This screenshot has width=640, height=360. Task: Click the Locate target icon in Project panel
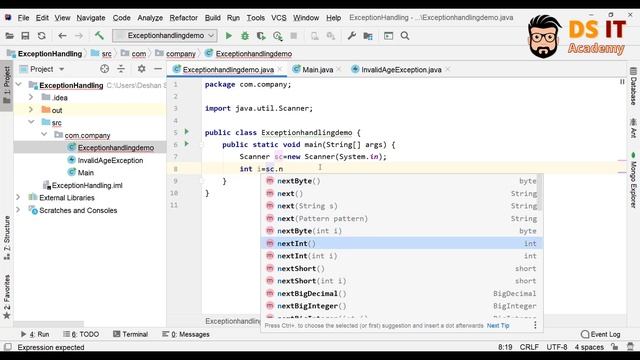(104, 69)
